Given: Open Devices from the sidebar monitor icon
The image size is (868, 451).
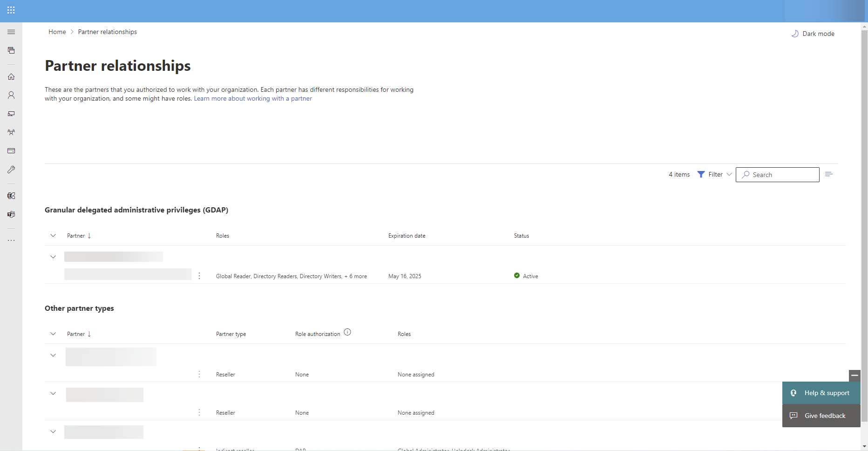Looking at the screenshot, I should point(11,114).
